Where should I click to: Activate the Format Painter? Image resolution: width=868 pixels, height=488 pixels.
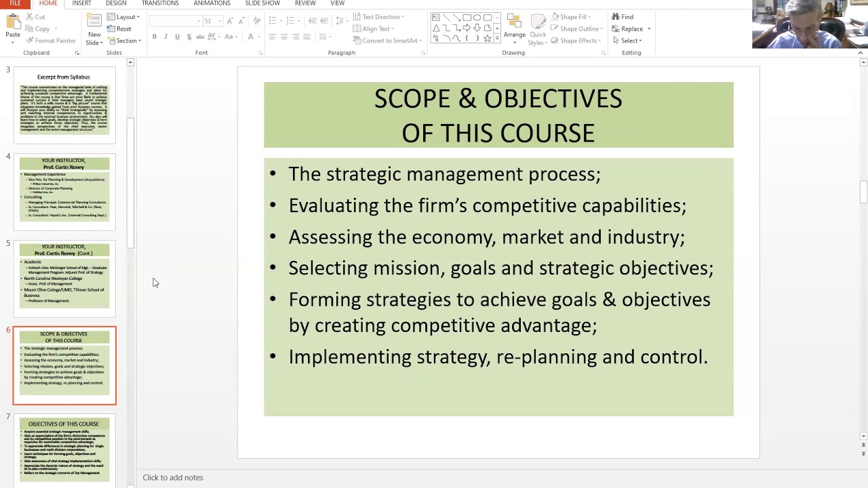click(x=51, y=41)
